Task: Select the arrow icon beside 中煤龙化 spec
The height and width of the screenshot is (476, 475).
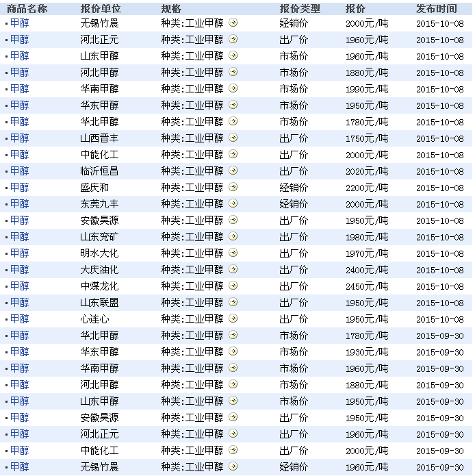Action: click(x=233, y=286)
